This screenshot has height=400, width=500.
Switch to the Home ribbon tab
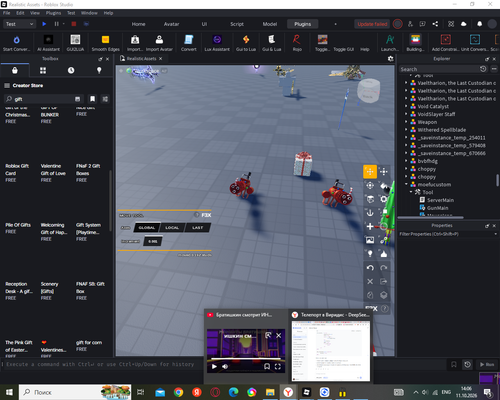pyautogui.click(x=138, y=24)
